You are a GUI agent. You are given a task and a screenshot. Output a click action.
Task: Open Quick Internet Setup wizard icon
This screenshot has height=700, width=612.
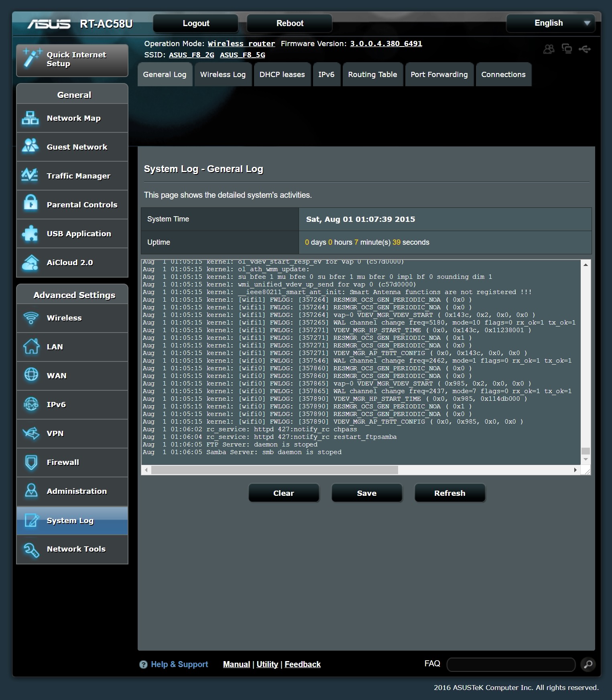coord(32,59)
